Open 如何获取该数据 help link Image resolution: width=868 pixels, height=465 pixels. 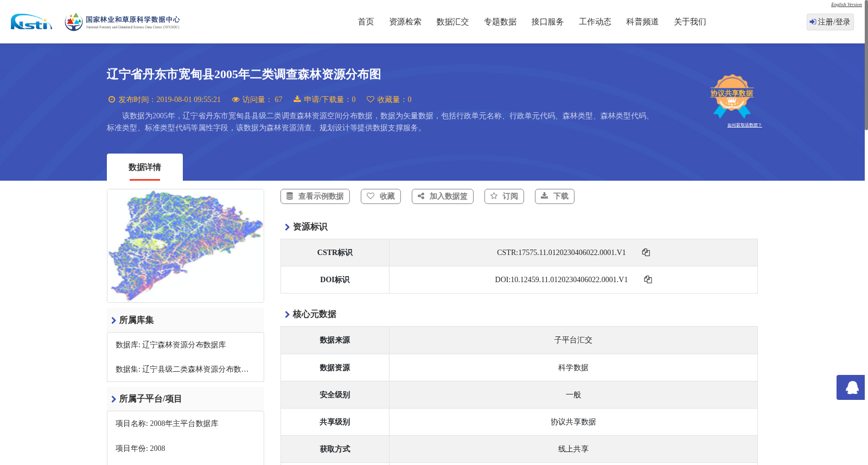pyautogui.click(x=744, y=125)
